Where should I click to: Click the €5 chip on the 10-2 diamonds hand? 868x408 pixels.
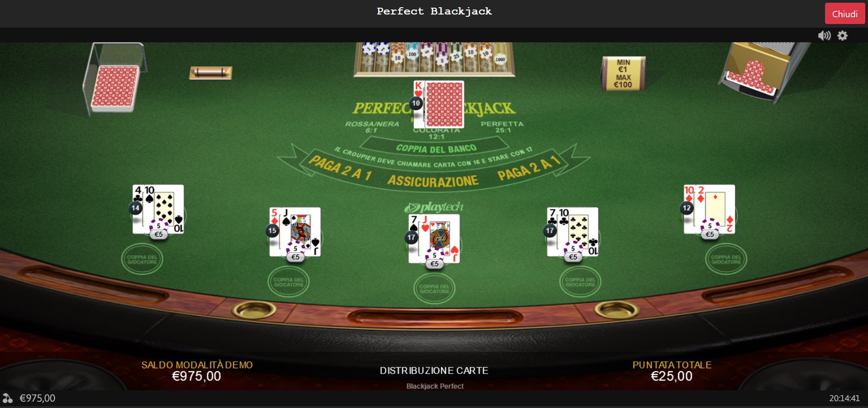[x=710, y=230]
